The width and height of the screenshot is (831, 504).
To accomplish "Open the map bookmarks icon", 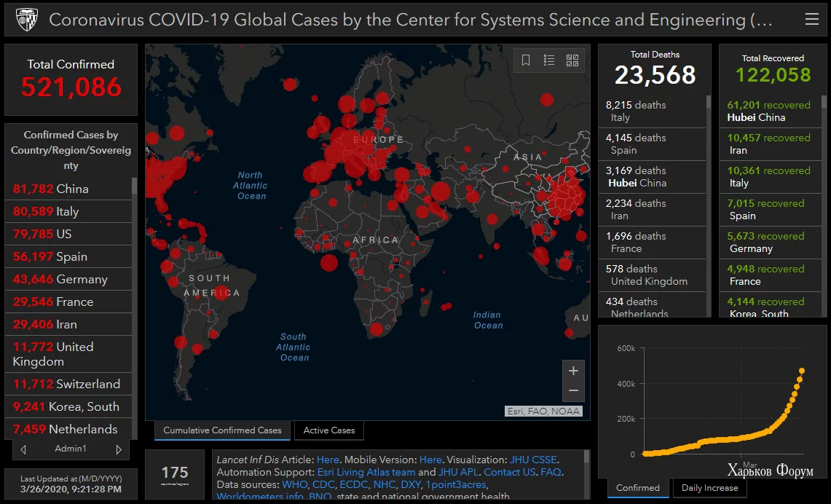I will 526,60.
